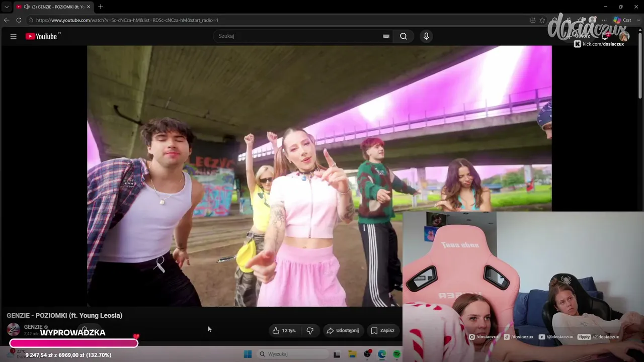
Task: Open the GENZIE channel avatar
Action: (14, 330)
